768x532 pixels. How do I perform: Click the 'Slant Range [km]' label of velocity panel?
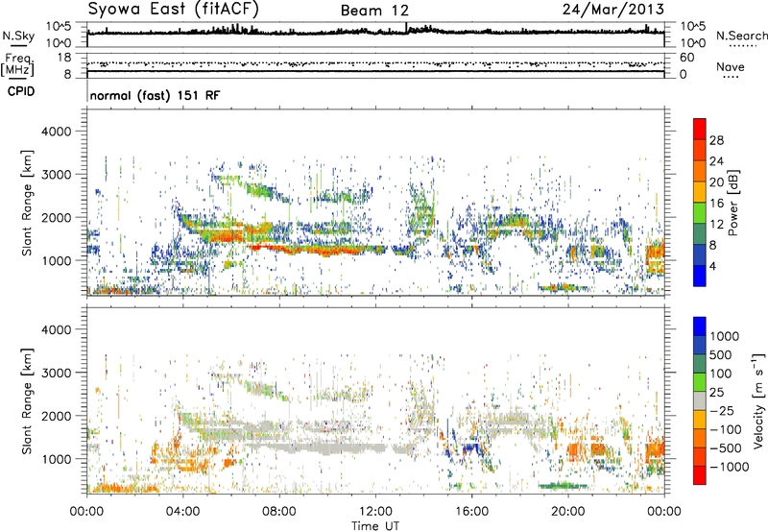[x=27, y=401]
